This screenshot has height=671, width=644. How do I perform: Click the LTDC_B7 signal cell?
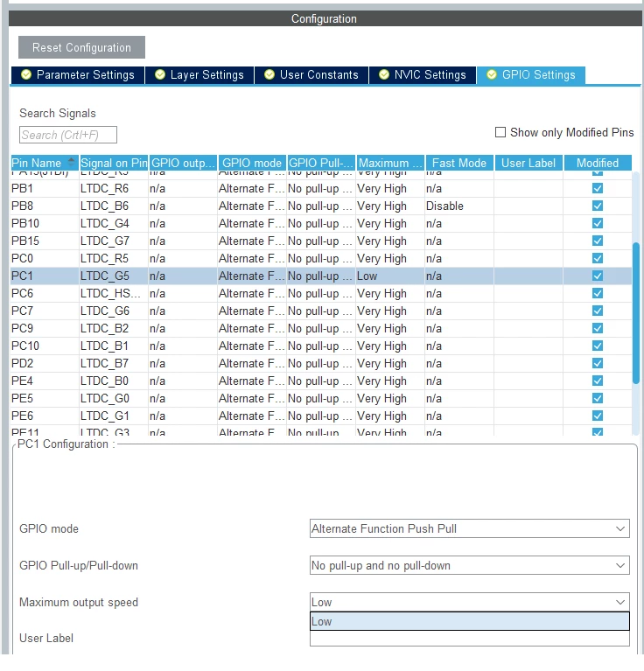[114, 363]
